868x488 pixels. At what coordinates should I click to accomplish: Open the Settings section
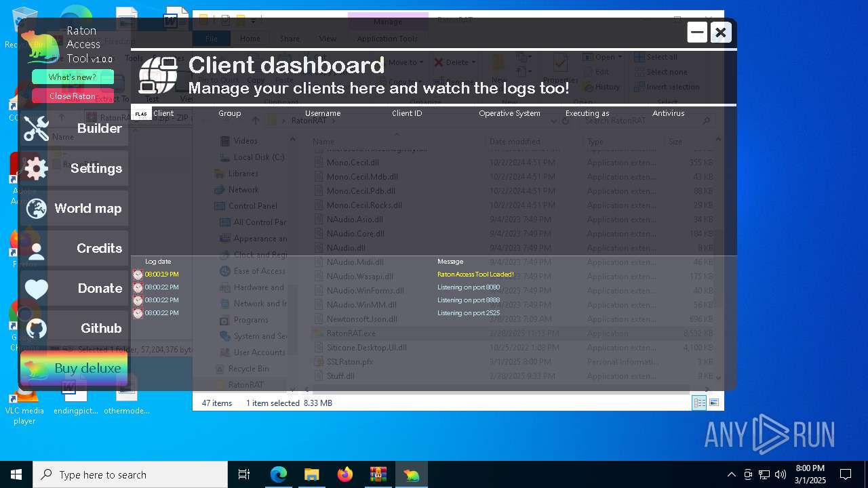point(74,169)
